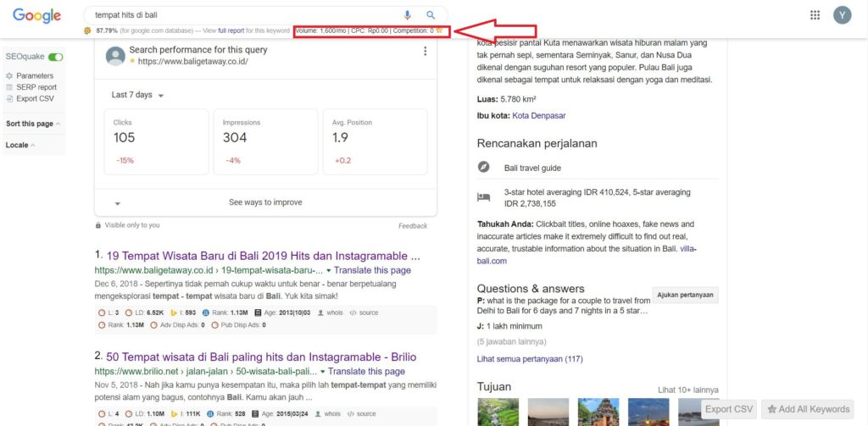
Task: Click the compass icon for Bali travel guide
Action: (x=483, y=168)
